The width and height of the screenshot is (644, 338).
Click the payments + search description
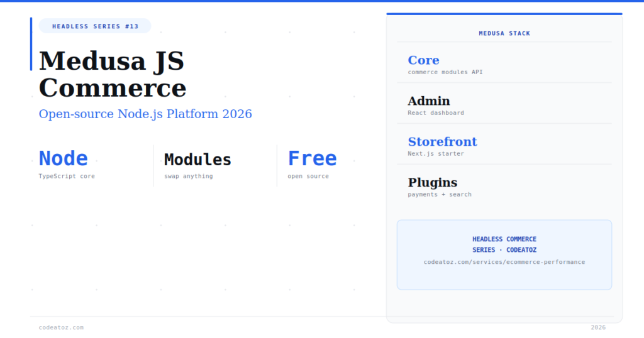pyautogui.click(x=440, y=194)
